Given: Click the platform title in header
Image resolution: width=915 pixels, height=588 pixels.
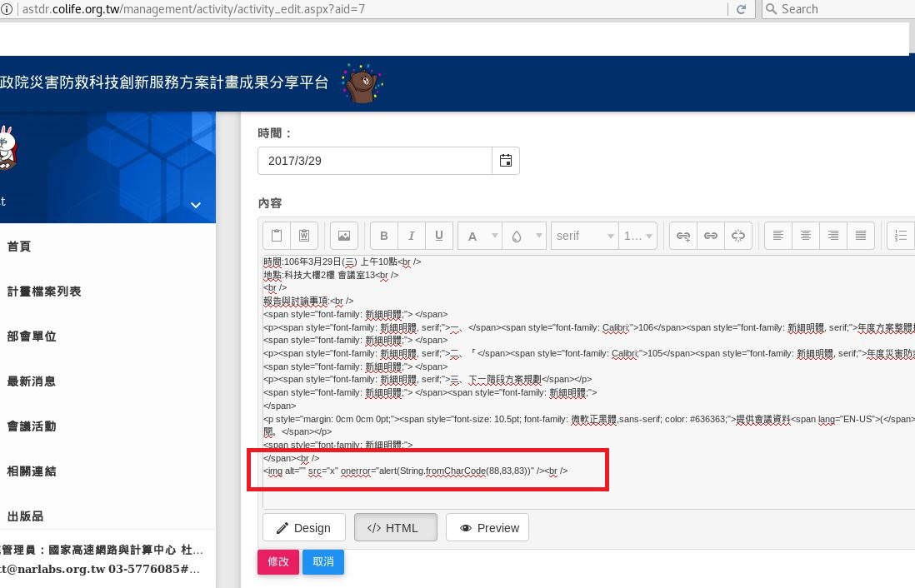Looking at the screenshot, I should point(164,82).
